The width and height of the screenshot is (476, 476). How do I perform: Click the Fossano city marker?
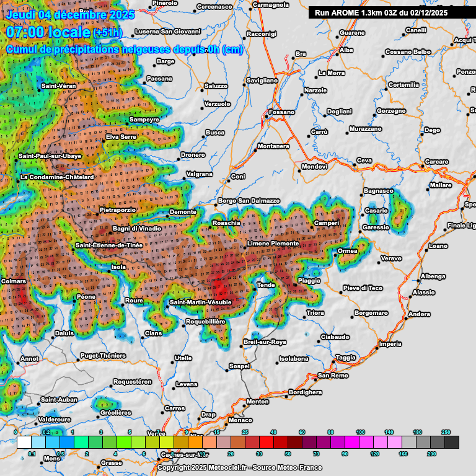[267, 115]
